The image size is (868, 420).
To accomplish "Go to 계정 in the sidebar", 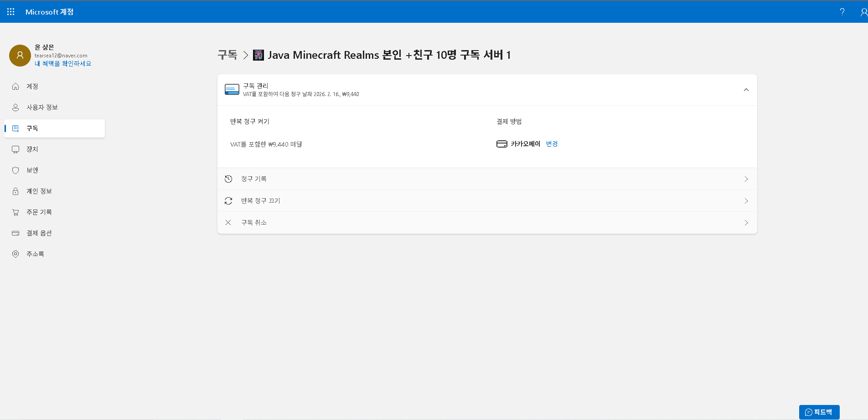I will point(55,87).
